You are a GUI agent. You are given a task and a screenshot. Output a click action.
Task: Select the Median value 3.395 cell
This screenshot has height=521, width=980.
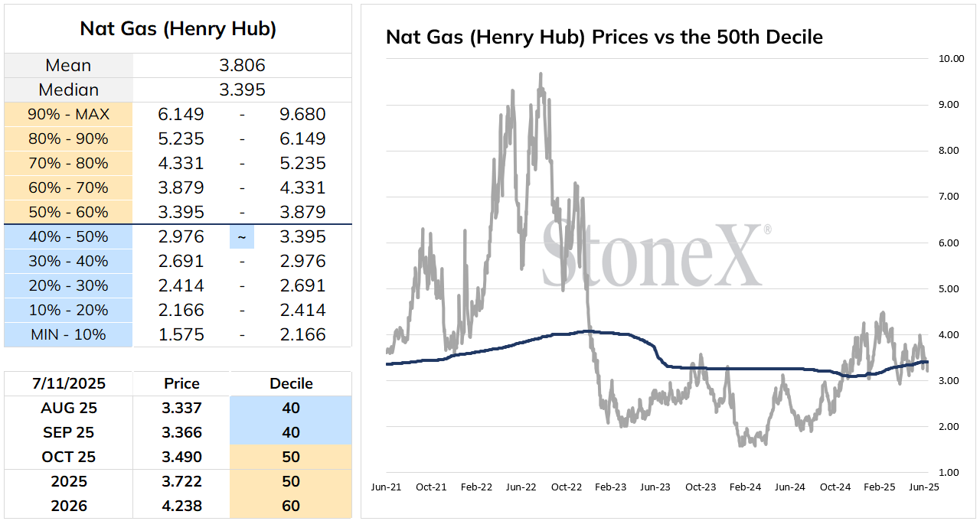click(x=242, y=90)
